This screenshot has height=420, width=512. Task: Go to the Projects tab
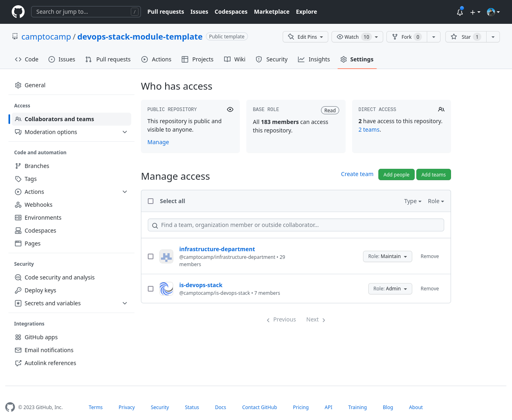(x=197, y=59)
